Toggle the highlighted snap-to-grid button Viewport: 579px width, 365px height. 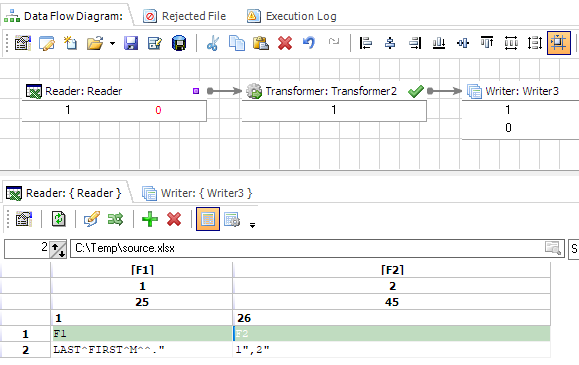coord(559,43)
